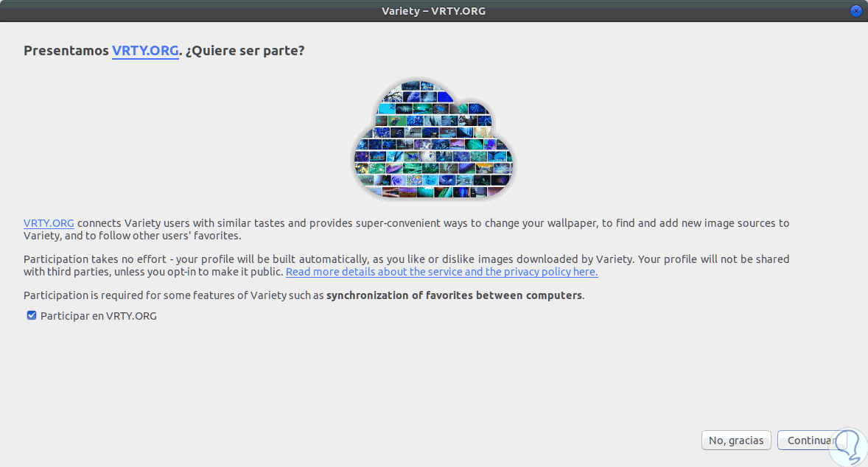Click the VRTY.ORG link starting the description paragraph
Screen dimensions: 868x467
click(49, 223)
